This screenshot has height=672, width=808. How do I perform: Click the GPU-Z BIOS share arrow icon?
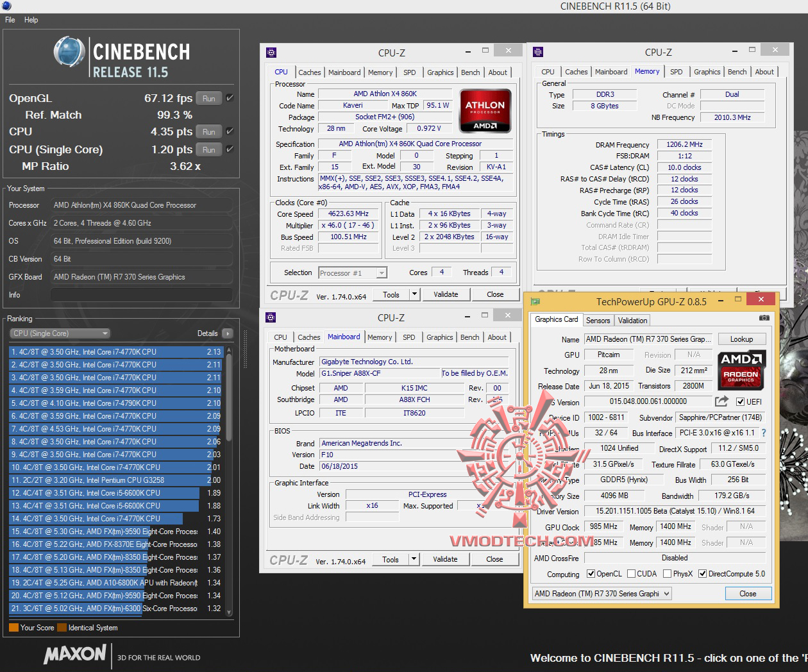[x=721, y=401]
